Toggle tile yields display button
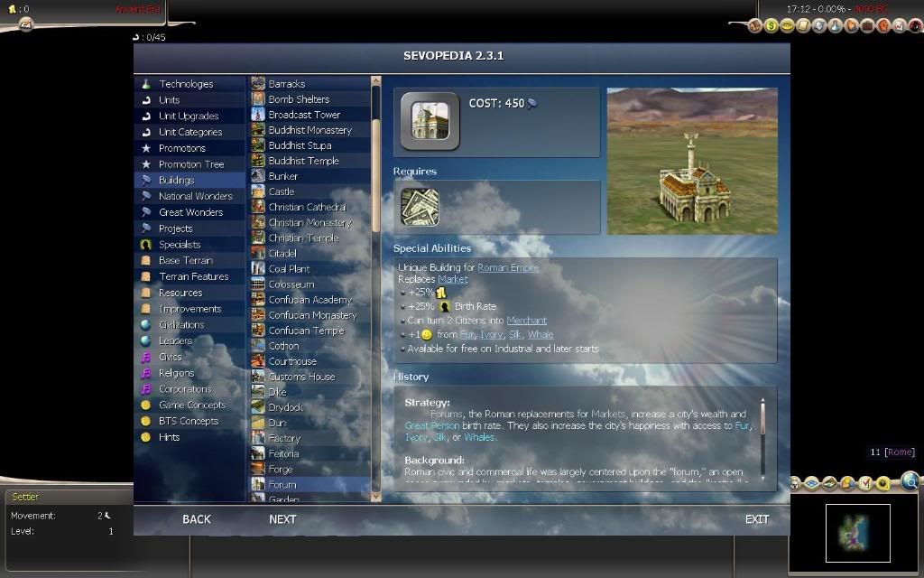Screen dimensions: 924x578 [847, 484]
